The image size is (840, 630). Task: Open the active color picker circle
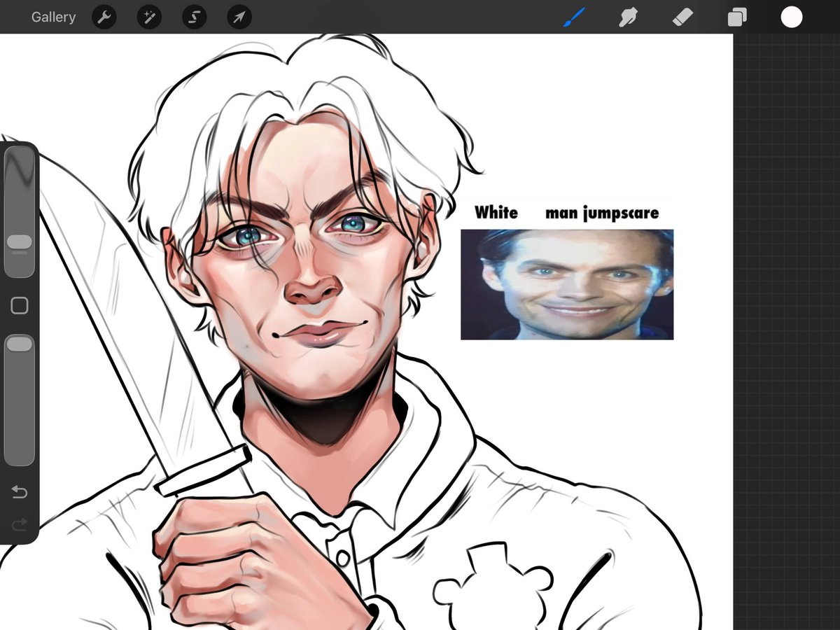(792, 17)
